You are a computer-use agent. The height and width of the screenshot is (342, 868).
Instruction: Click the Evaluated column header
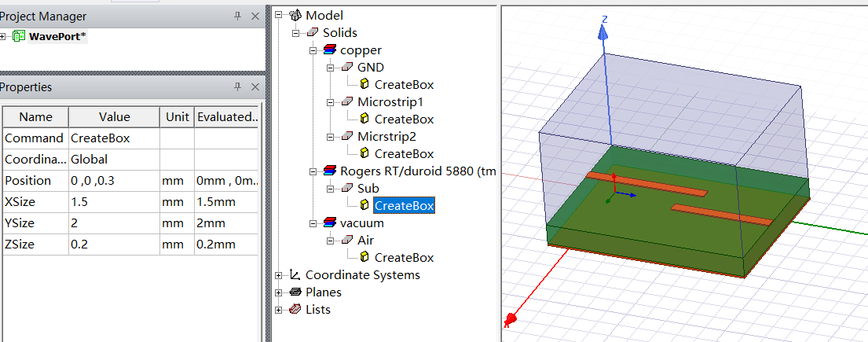(x=226, y=117)
